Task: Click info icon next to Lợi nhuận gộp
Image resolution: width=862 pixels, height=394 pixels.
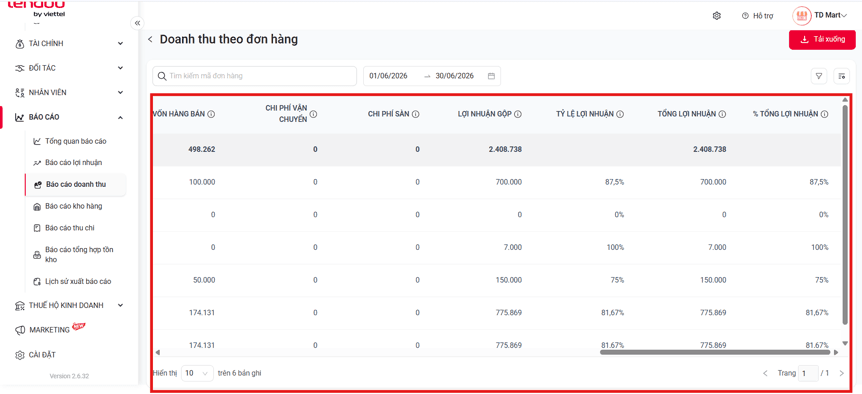Action: pyautogui.click(x=518, y=114)
